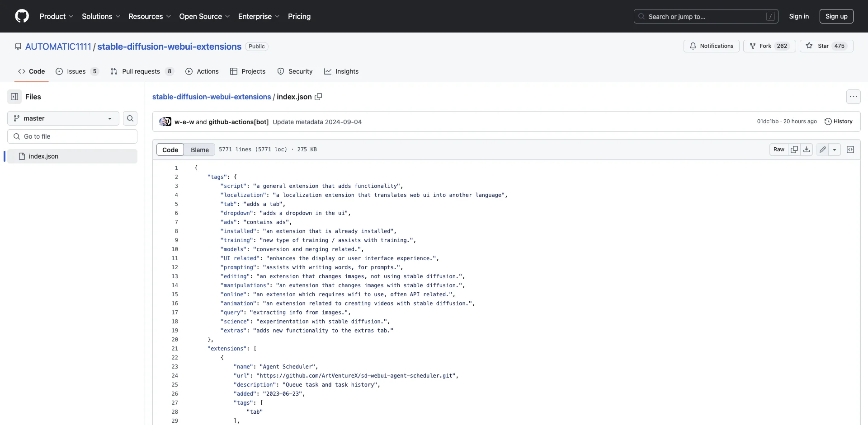Copy raw file contents
Image resolution: width=868 pixels, height=425 pixels.
click(794, 149)
